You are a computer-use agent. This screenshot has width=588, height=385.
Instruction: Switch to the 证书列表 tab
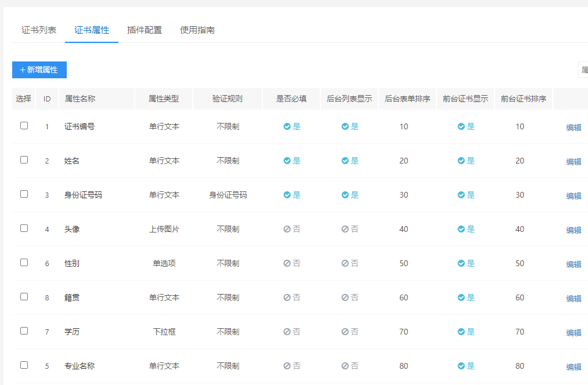point(39,30)
